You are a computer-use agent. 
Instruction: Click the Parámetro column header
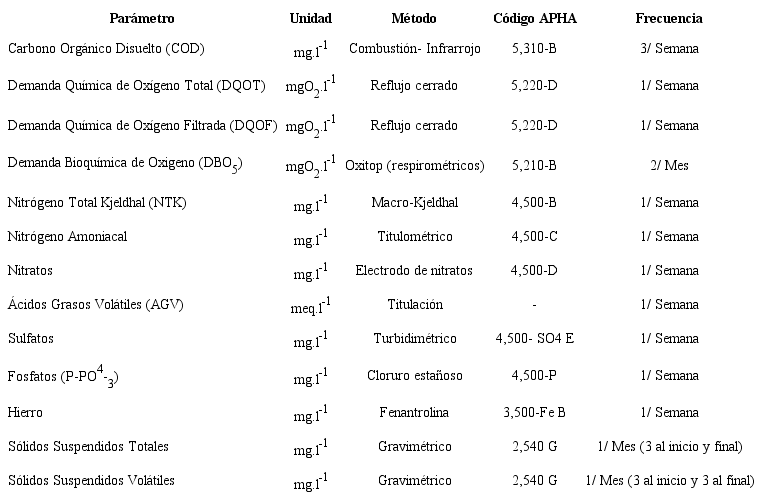point(141,19)
